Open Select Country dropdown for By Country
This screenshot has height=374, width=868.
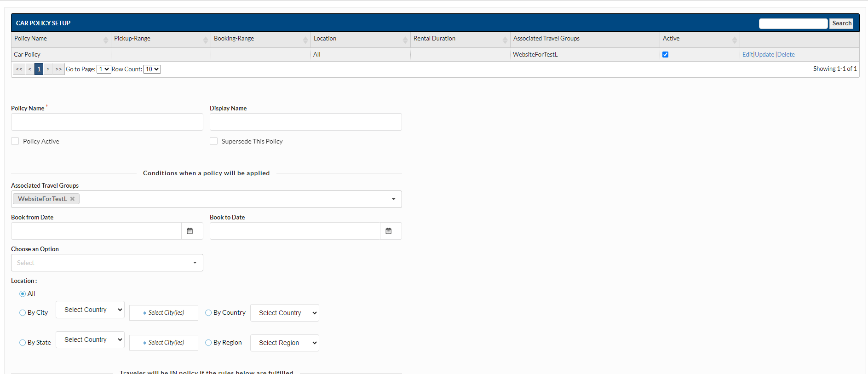[285, 313]
